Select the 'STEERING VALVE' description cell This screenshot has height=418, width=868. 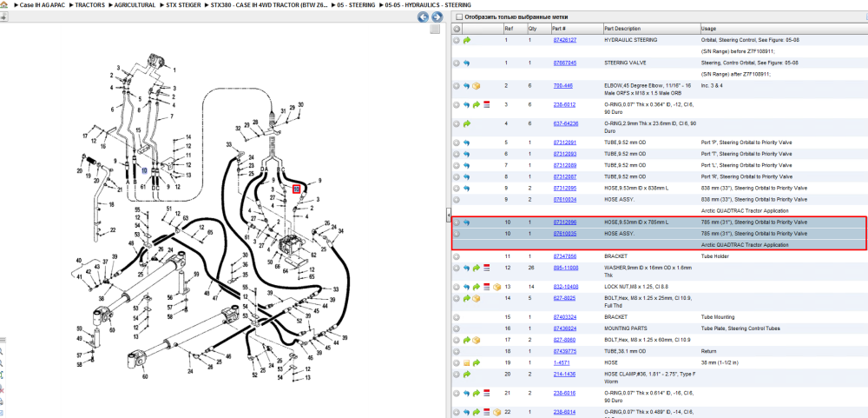click(625, 63)
